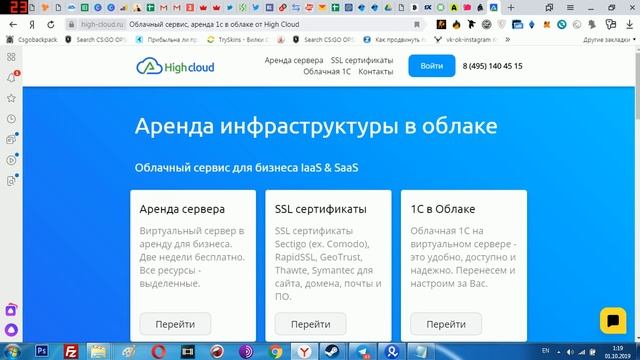The image size is (640, 360).
Task: Click the Аренда сервера card title
Action: (182, 209)
